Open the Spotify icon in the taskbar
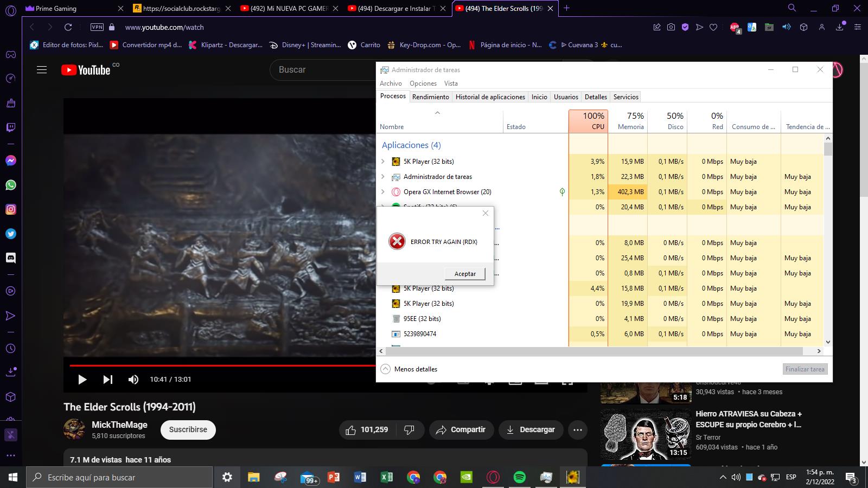Viewport: 868px width, 488px height. (519, 477)
